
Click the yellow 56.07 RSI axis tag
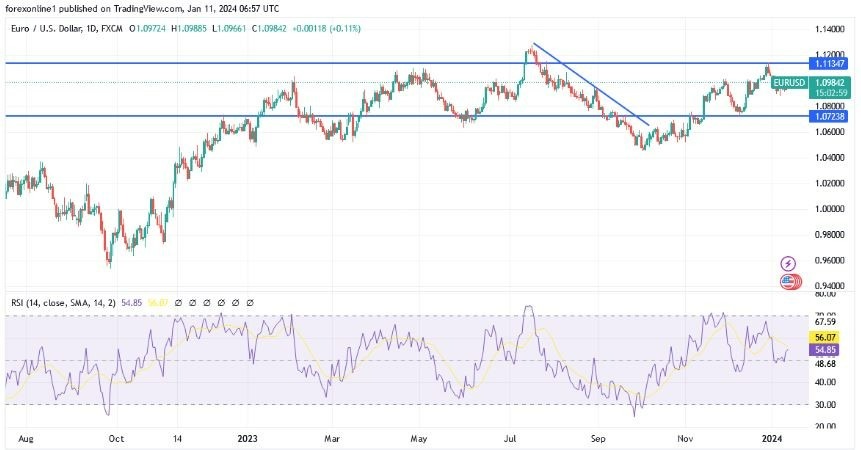(x=825, y=338)
